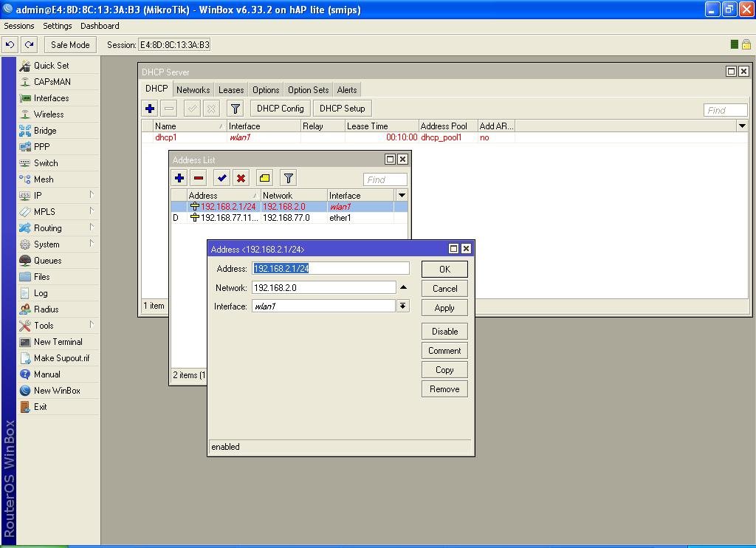Click Remove in the Address dialog

pos(444,389)
